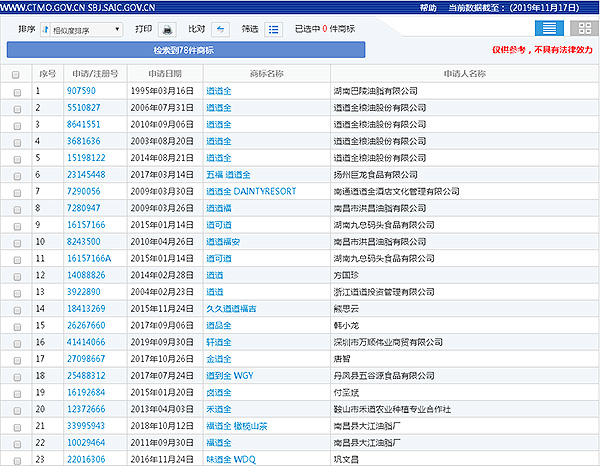Click the compare arrows icon
The image size is (600, 466).
click(220, 30)
